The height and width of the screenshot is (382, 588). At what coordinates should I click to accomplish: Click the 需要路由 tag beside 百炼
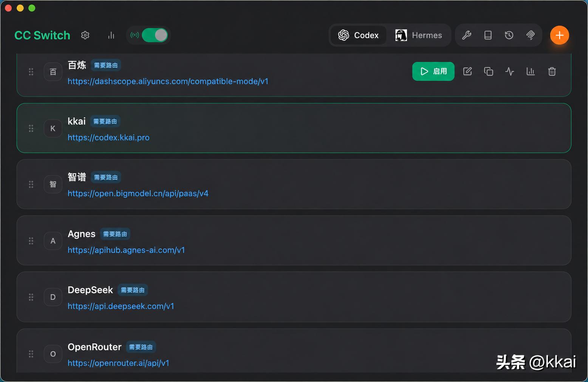(106, 65)
